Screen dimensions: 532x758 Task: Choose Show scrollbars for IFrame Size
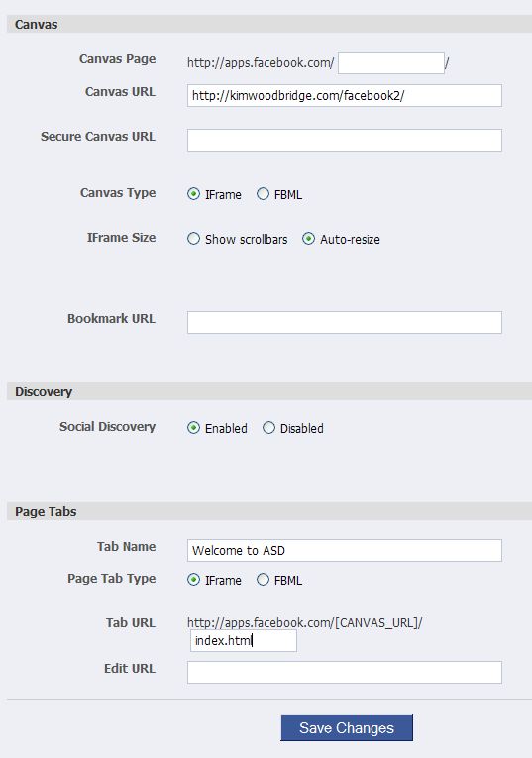193,239
